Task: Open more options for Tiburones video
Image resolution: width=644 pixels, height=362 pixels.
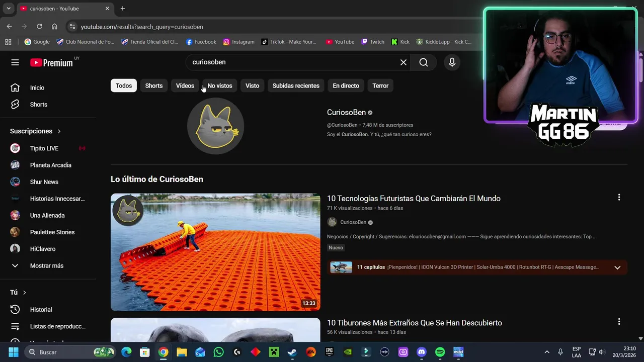Action: pos(619,322)
